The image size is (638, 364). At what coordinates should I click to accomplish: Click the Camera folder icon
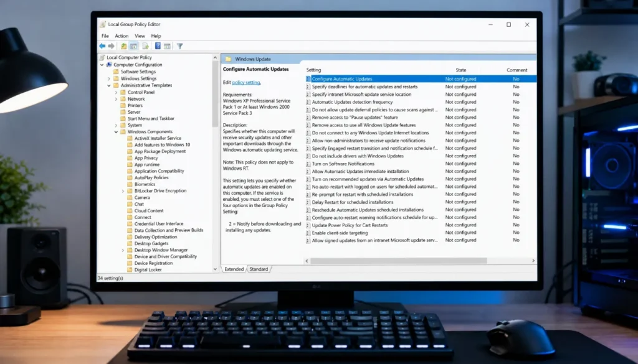coord(130,197)
